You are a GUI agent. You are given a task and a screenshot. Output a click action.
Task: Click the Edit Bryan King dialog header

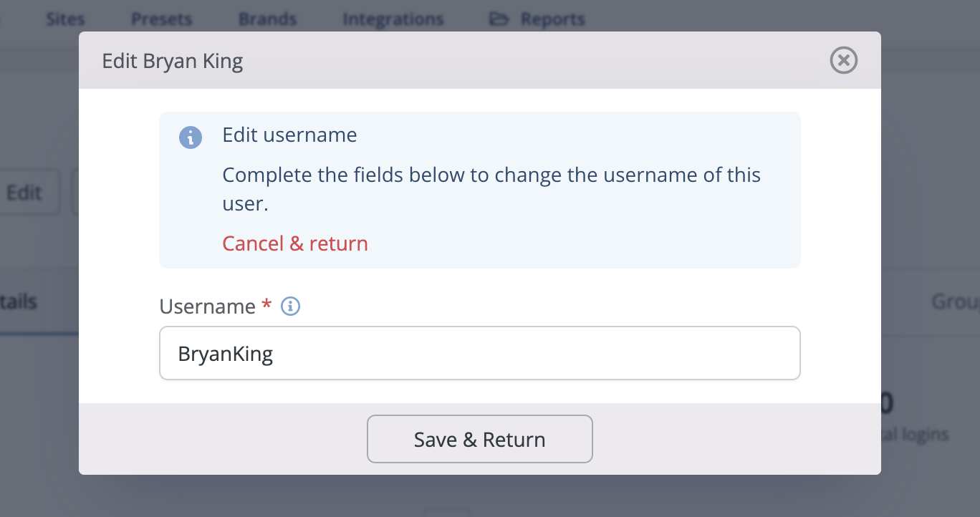pos(172,60)
